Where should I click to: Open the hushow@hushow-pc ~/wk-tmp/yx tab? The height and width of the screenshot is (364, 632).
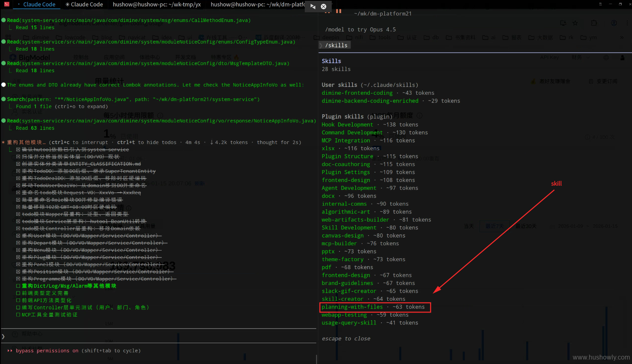156,4
